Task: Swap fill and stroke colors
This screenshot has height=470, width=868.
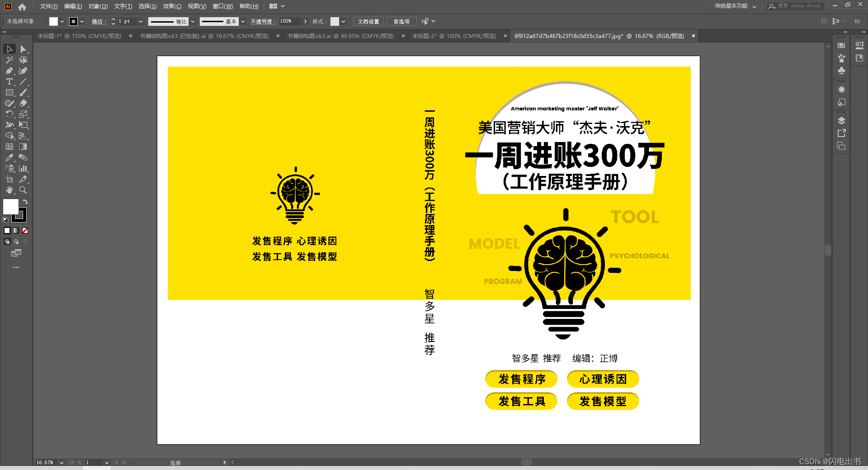Action: click(x=26, y=202)
